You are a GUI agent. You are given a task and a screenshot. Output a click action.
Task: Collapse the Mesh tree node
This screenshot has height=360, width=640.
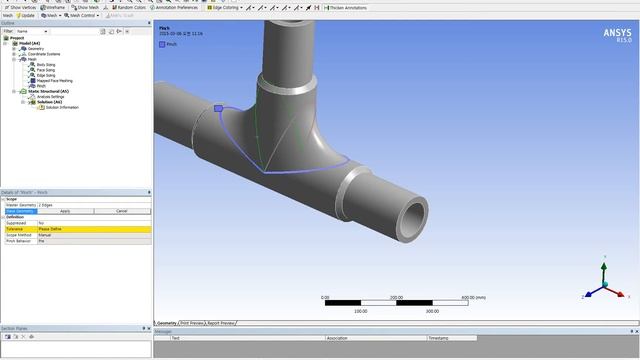14,59
